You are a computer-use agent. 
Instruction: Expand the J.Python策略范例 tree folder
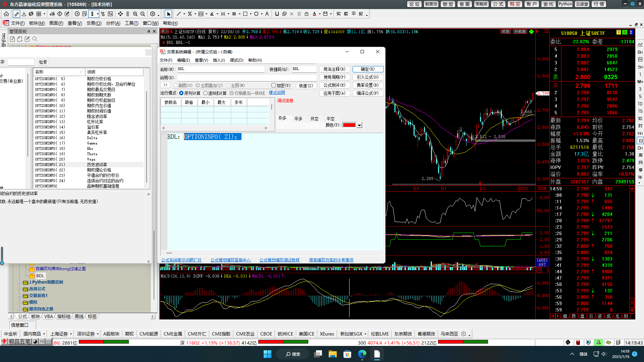(x=19, y=283)
